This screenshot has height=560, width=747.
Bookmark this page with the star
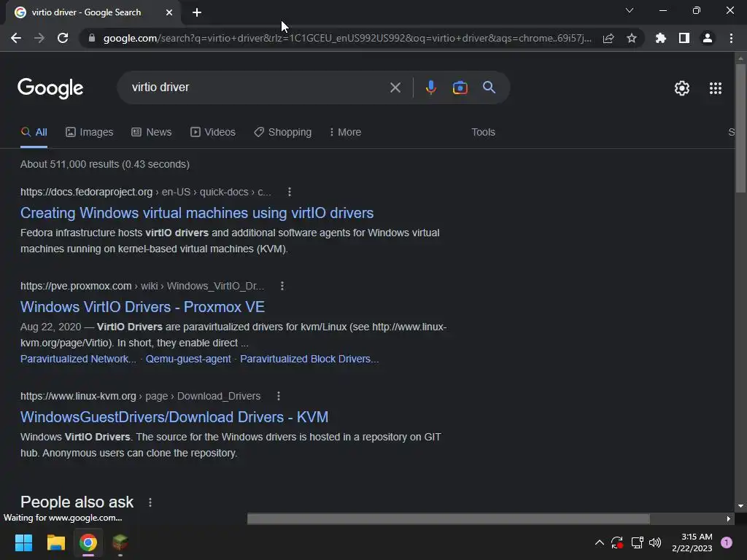pos(632,38)
